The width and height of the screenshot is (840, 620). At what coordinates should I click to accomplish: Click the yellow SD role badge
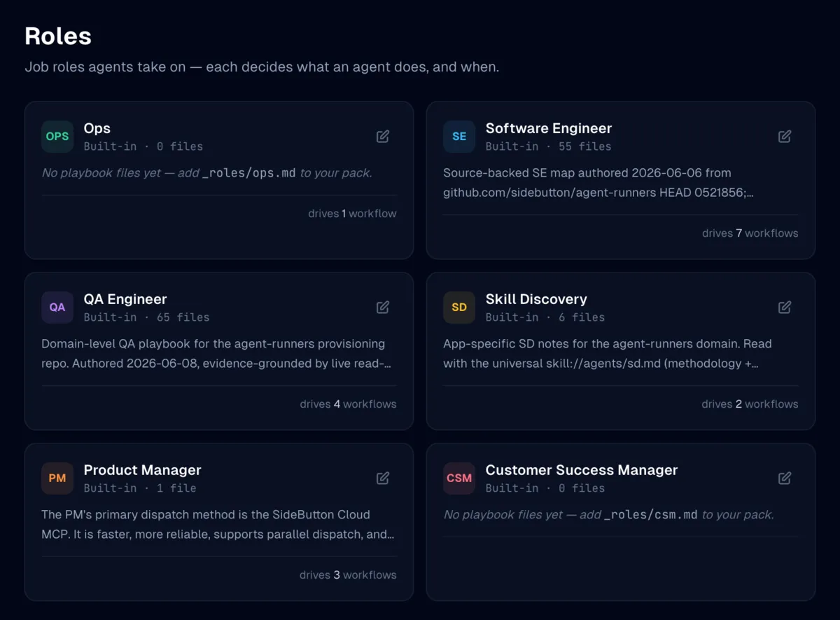459,308
